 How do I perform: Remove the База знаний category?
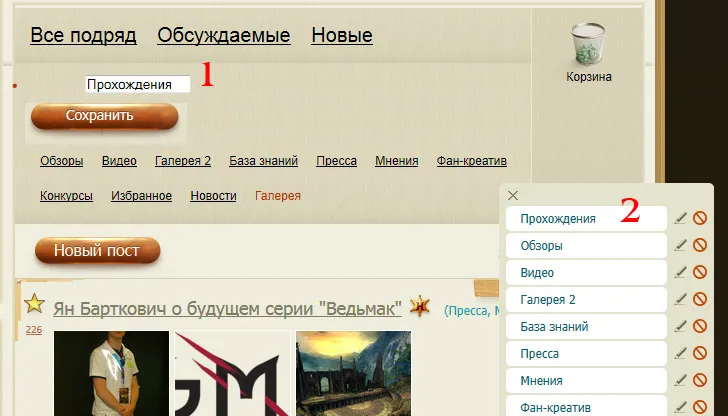tap(700, 326)
